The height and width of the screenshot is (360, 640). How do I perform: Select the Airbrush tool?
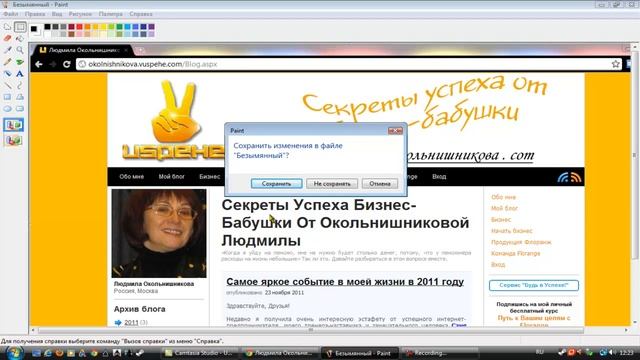pyautogui.click(x=7, y=73)
